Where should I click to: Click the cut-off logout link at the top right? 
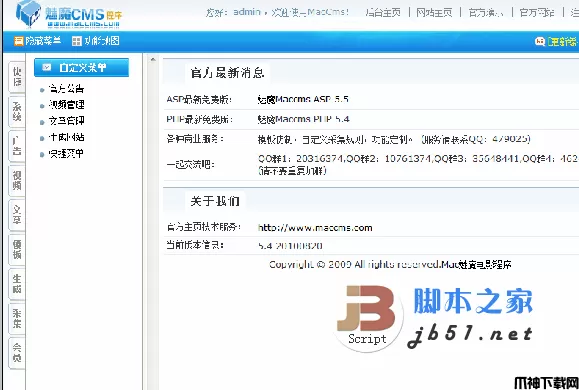pyautogui.click(x=575, y=13)
